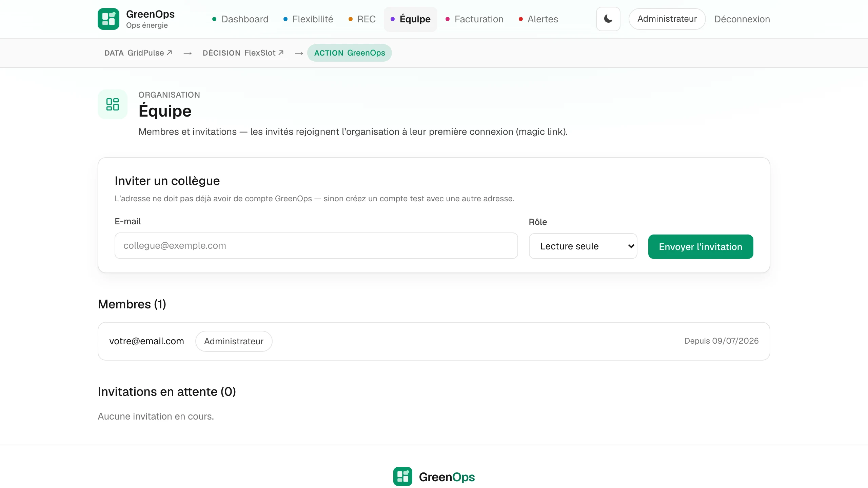This screenshot has width=868, height=488.
Task: Open the Dashboard nav item
Action: coord(240,19)
